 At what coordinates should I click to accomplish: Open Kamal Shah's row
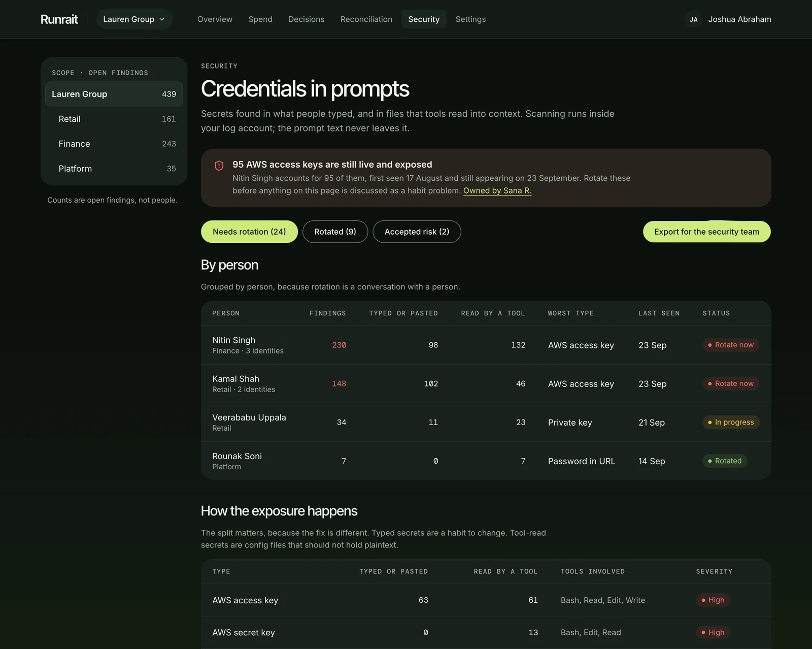[x=486, y=383]
